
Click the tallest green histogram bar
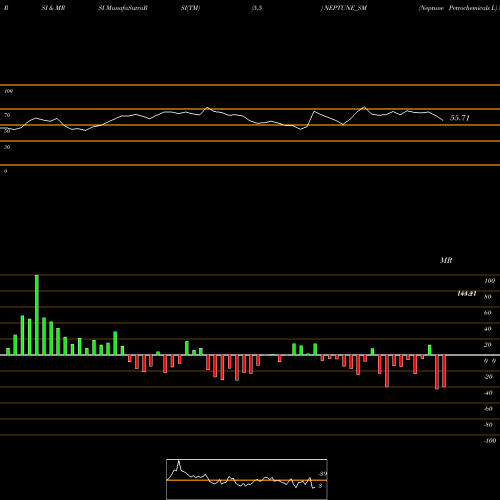[x=37, y=315]
